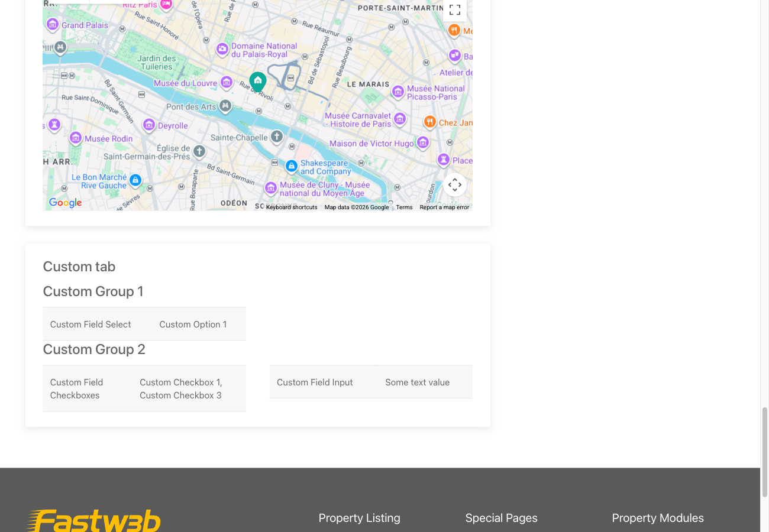Viewport: 769px width, 532px height.
Task: Select the Shakespeare and Company shopping pin
Action: click(x=292, y=166)
